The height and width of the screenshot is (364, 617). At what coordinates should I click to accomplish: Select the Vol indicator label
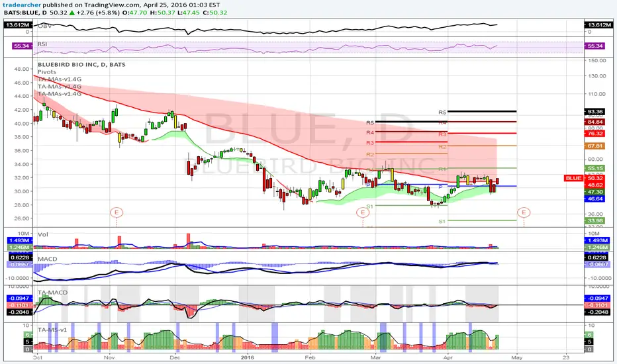(x=43, y=234)
